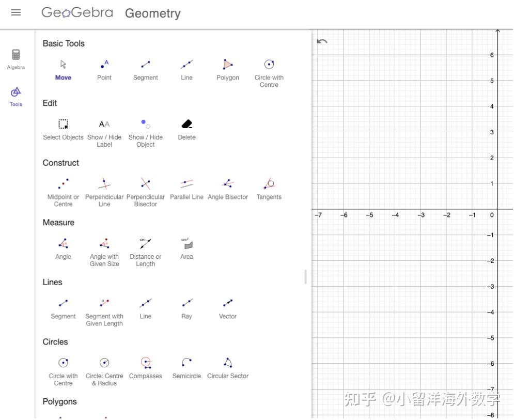Viewport: 514px width, 420px height.
Task: Switch to the Algebra panel
Action: [x=15, y=59]
